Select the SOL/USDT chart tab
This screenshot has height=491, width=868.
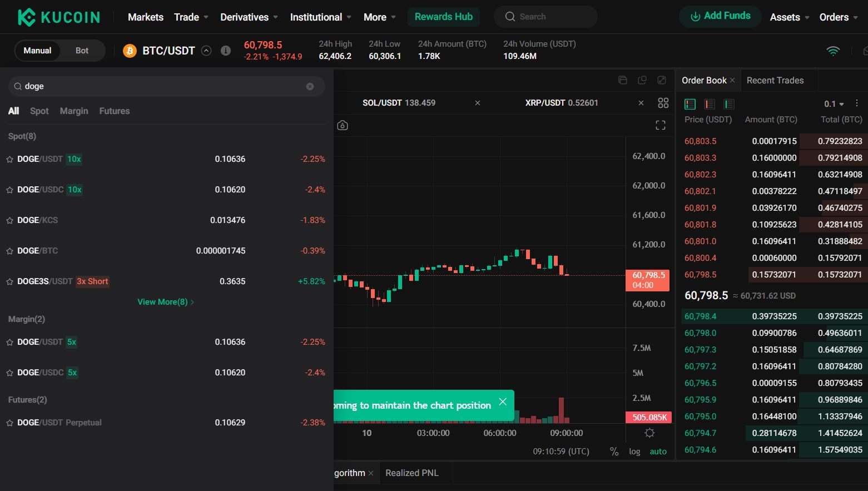point(399,103)
